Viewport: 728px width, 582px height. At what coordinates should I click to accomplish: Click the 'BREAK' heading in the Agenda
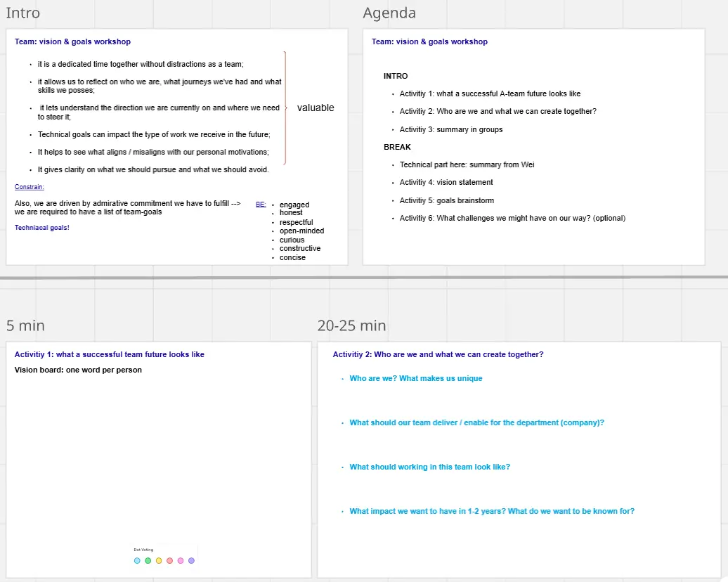click(x=397, y=147)
